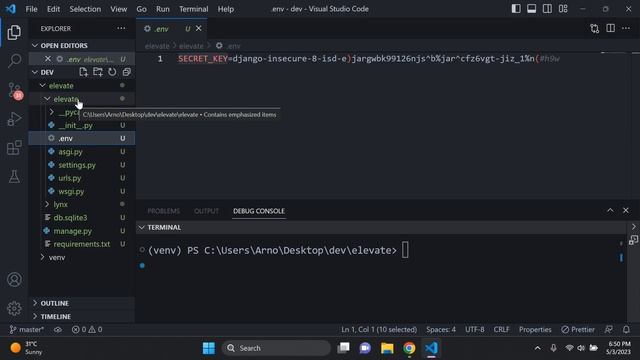Open manage.py in the explorer

73,231
